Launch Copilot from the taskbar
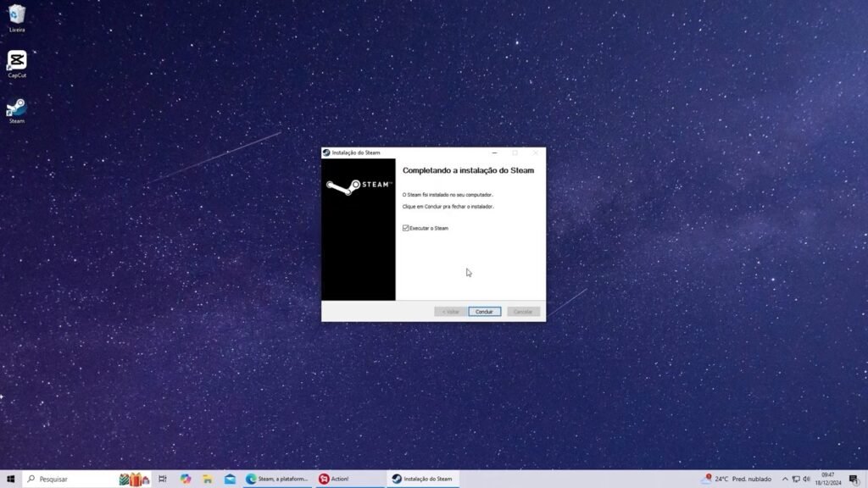868x488 pixels. [186, 480]
